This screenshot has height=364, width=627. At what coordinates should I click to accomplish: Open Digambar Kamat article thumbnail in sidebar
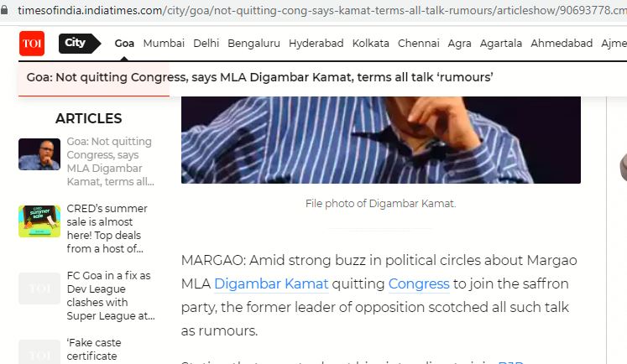pyautogui.click(x=39, y=154)
